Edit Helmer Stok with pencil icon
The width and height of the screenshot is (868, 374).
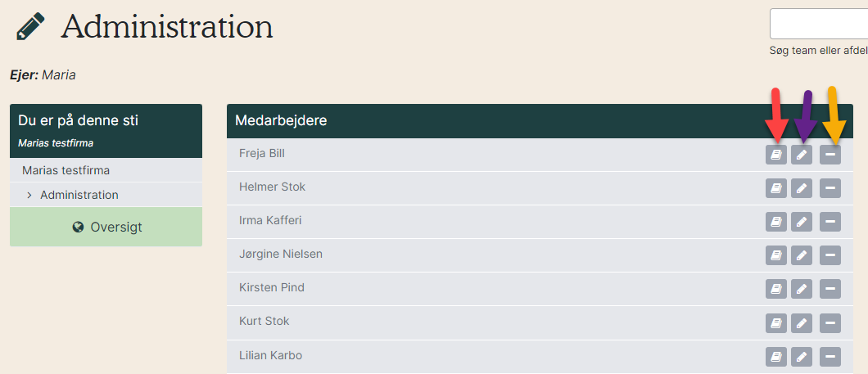802,189
